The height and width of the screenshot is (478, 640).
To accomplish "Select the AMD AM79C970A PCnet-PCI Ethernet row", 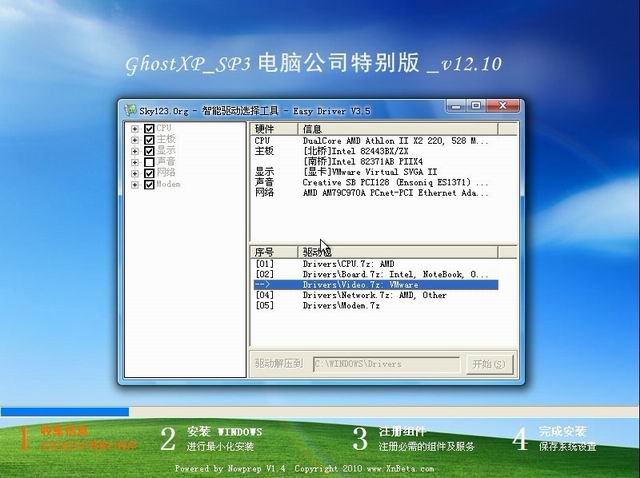I will coord(376,193).
